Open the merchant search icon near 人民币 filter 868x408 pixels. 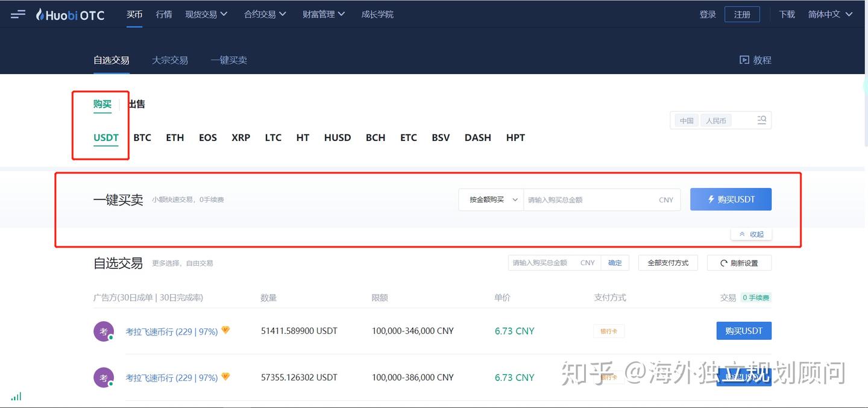pyautogui.click(x=761, y=120)
